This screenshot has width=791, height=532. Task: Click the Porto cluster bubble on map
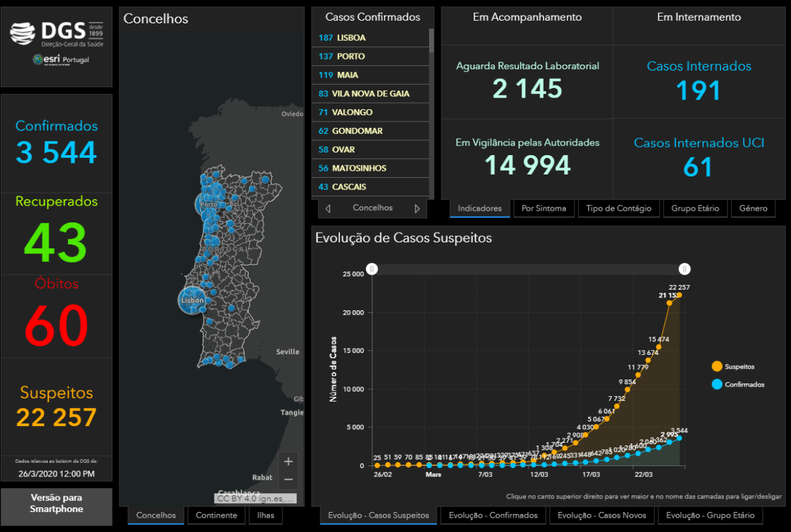point(208,204)
